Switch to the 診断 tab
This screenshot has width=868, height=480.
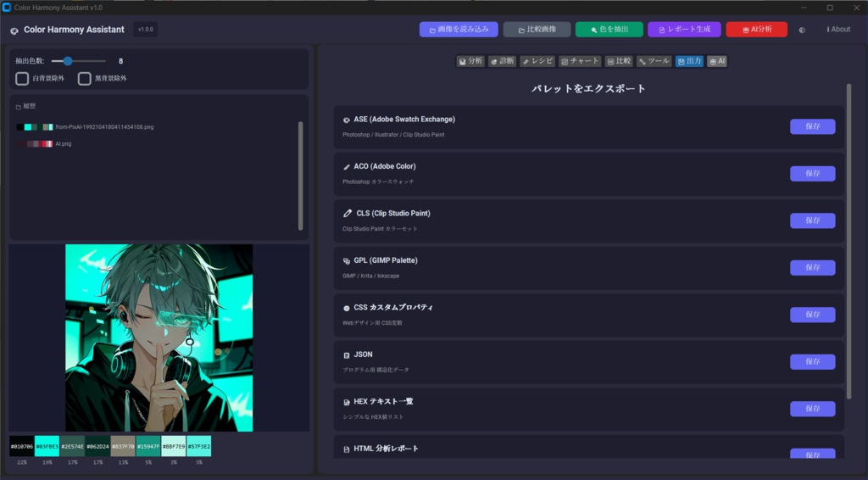click(502, 61)
